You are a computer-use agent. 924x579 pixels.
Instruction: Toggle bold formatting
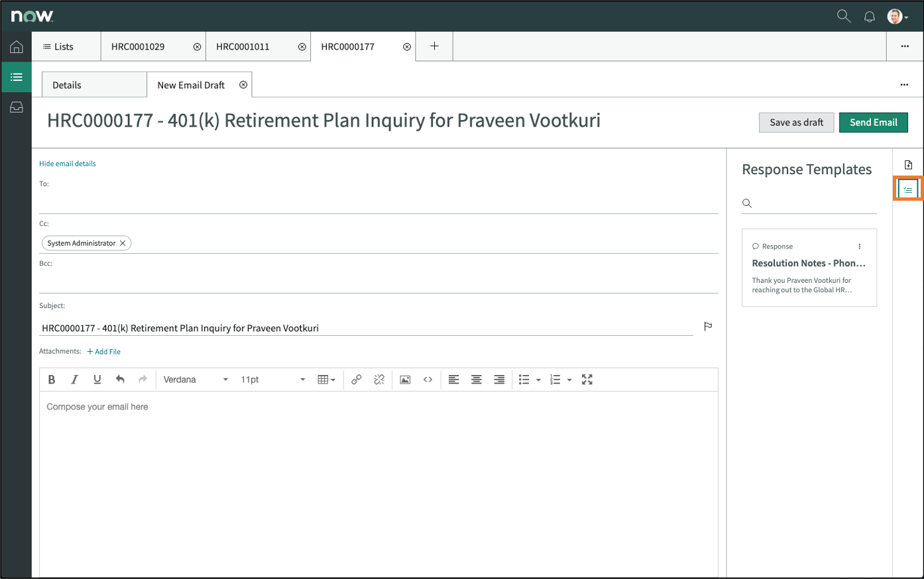point(52,380)
